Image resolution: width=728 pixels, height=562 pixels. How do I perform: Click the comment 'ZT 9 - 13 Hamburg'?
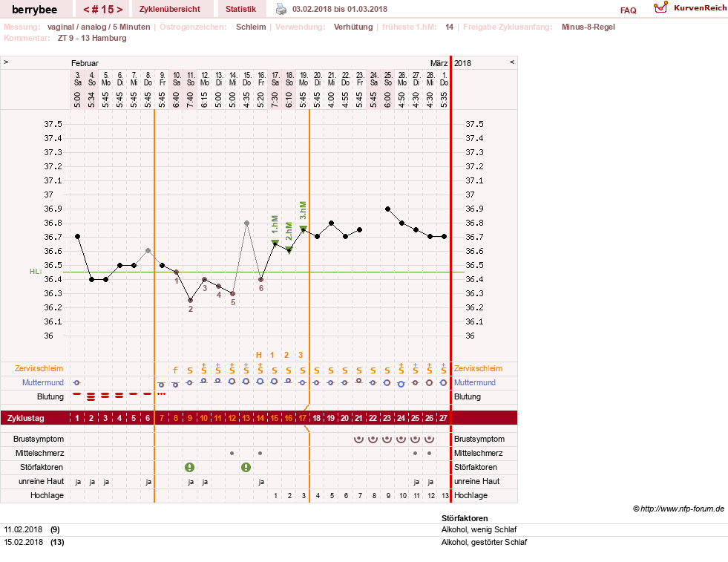(92, 38)
